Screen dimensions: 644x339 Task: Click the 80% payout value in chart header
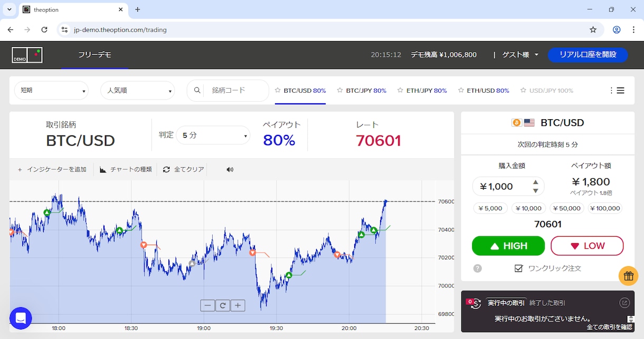point(279,141)
